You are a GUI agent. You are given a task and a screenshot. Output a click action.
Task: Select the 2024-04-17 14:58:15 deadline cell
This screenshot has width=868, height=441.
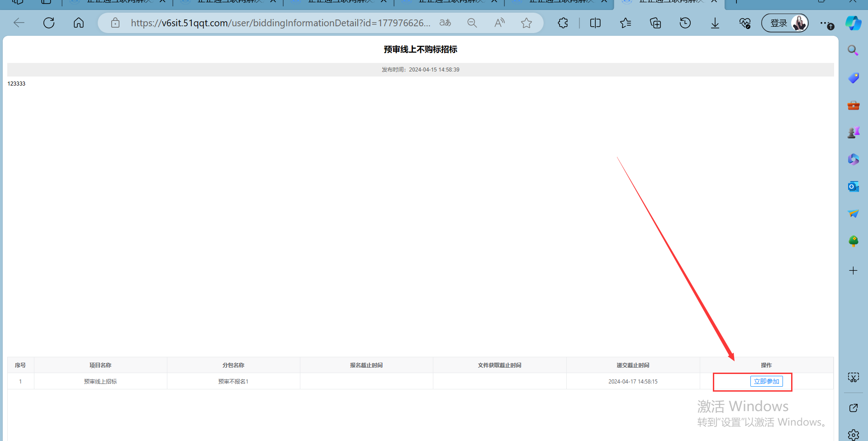[633, 381]
